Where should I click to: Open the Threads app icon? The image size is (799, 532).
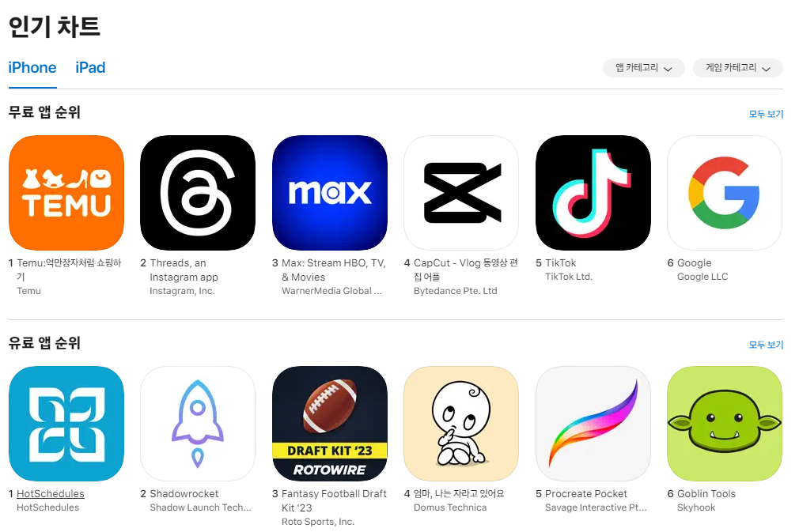pos(198,192)
